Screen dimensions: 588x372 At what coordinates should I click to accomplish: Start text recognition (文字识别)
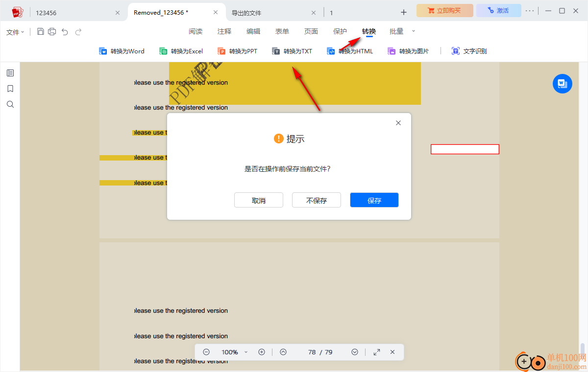coord(469,51)
